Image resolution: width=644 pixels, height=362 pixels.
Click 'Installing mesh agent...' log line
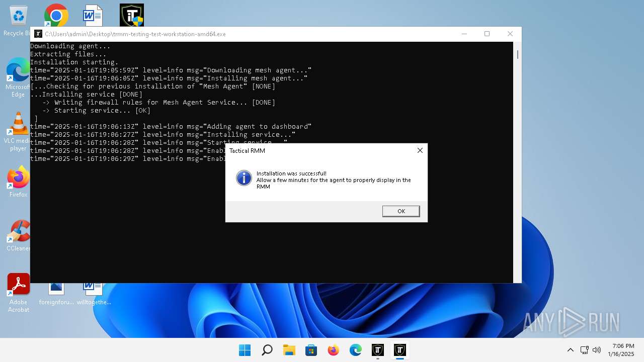[169, 78]
